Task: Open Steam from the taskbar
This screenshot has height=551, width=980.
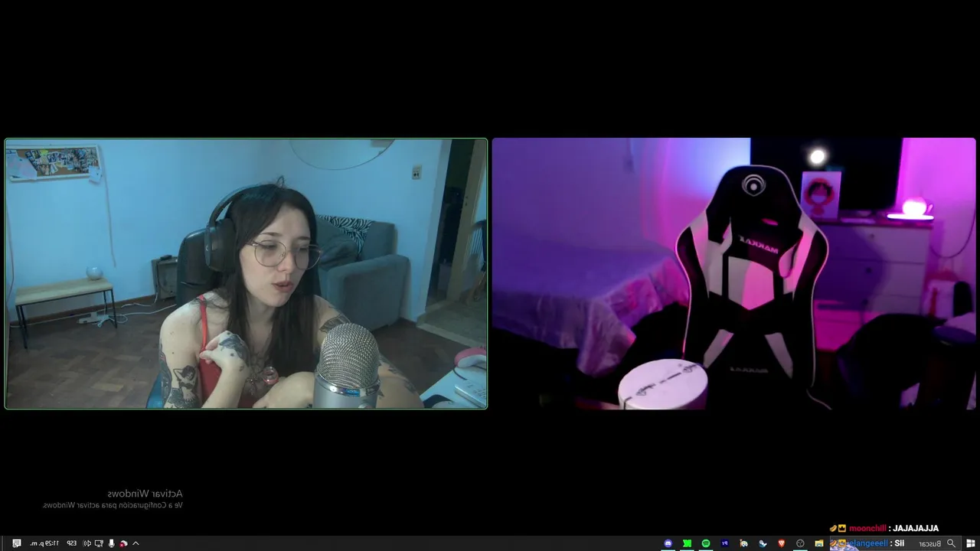Action: tap(763, 543)
